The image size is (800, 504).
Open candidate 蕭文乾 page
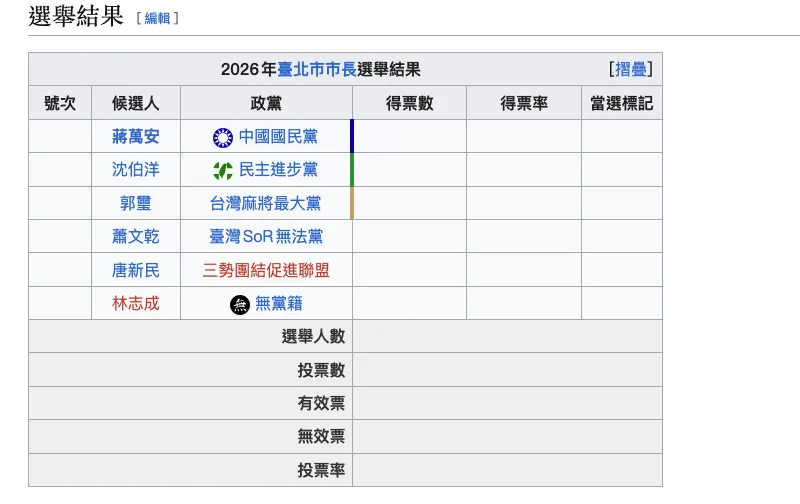coord(136,236)
